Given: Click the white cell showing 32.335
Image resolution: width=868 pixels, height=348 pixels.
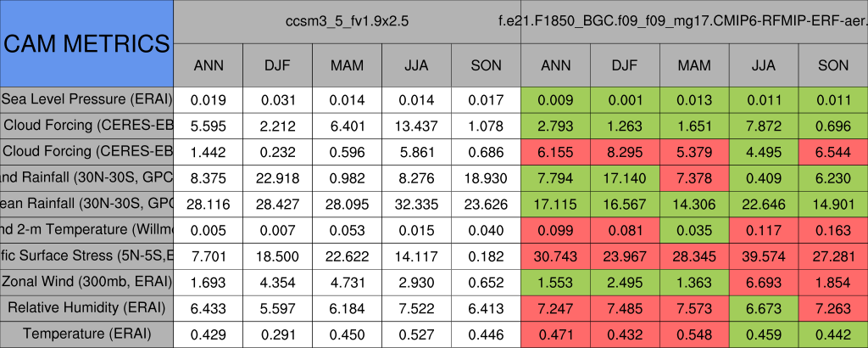Looking at the screenshot, I should click(x=417, y=204).
